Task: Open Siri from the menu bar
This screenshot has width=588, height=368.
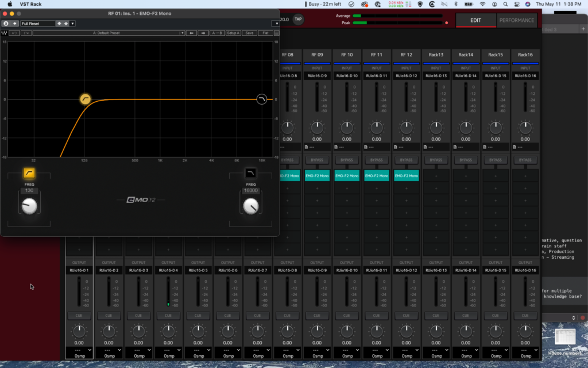Action: 528,4
